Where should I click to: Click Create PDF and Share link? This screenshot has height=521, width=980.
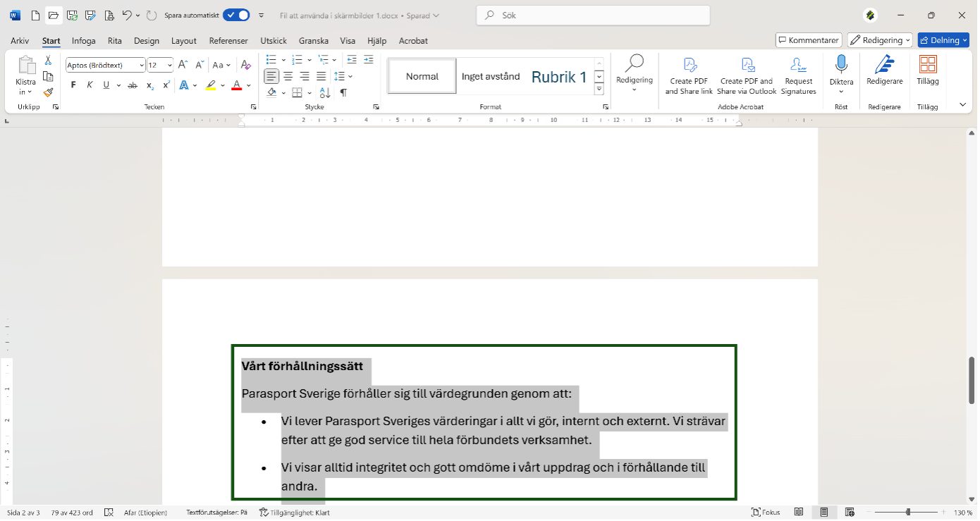(x=689, y=76)
